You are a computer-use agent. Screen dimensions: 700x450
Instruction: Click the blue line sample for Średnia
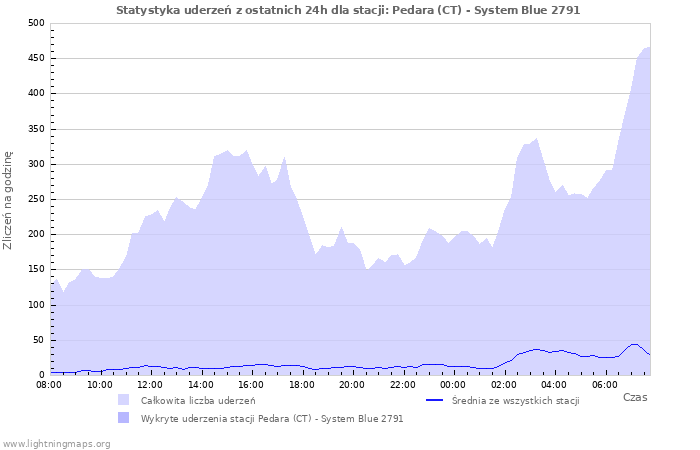tap(434, 400)
